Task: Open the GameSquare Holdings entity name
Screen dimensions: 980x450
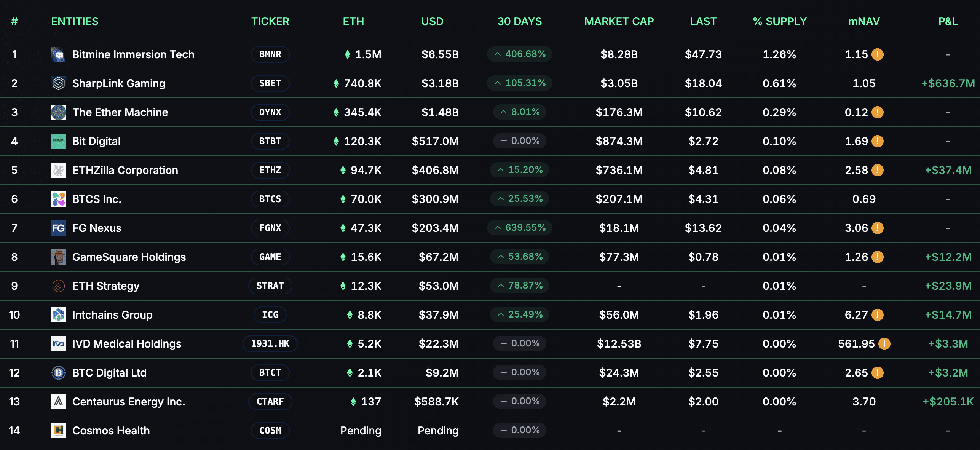Action: tap(129, 257)
